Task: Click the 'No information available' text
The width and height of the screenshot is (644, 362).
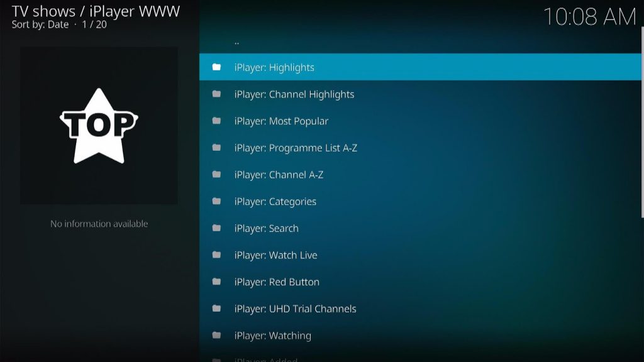Action: click(99, 224)
